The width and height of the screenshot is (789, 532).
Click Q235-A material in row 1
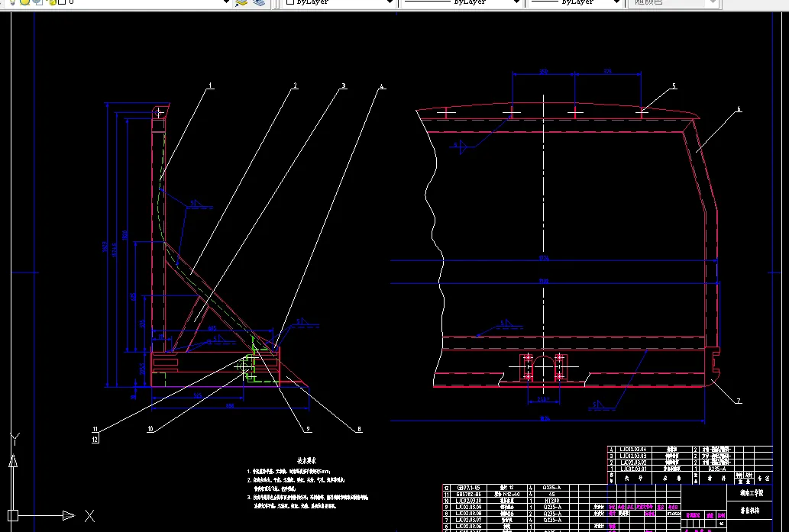tap(716, 469)
